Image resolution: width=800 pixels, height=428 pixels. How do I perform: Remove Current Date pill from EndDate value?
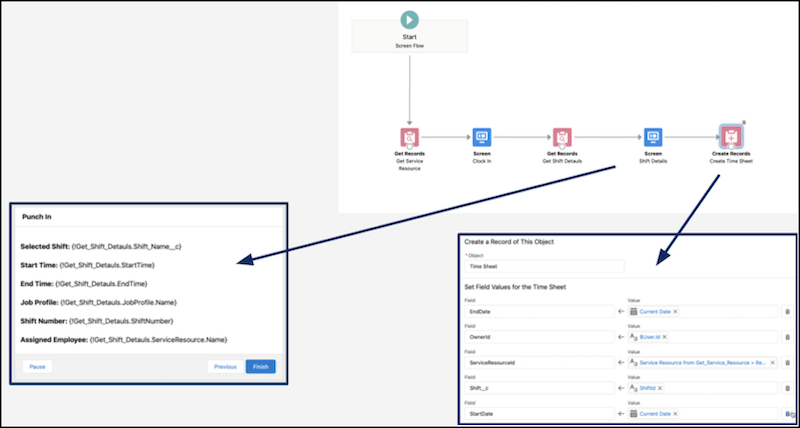click(x=676, y=312)
